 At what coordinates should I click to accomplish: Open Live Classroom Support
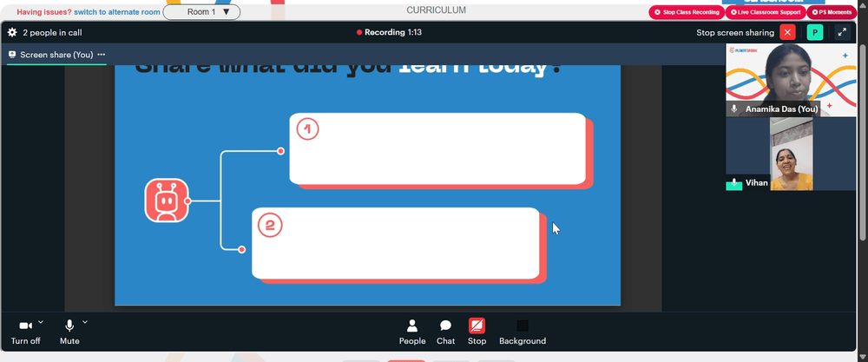[766, 11]
